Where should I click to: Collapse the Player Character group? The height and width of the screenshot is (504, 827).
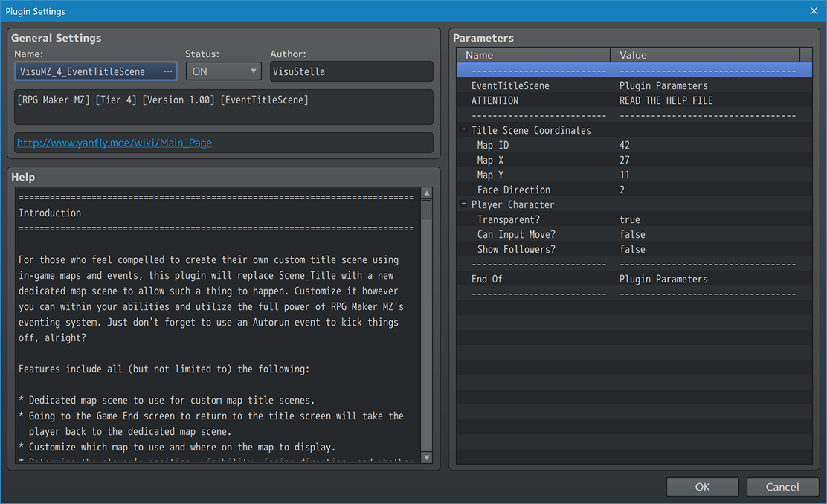click(463, 204)
